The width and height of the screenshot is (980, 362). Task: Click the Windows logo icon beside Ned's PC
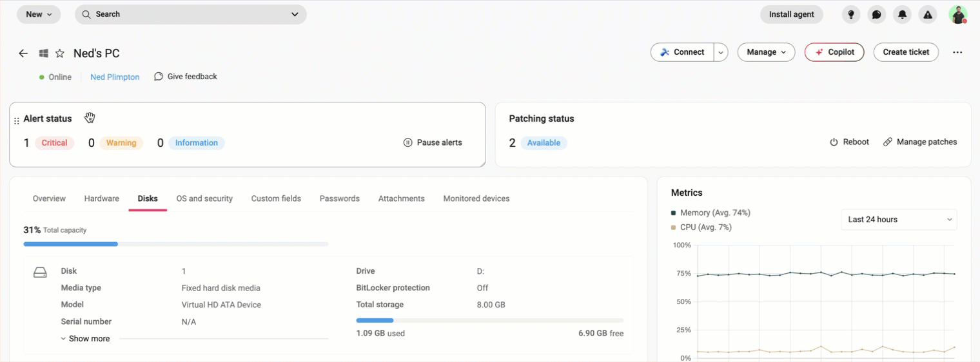tap(43, 53)
